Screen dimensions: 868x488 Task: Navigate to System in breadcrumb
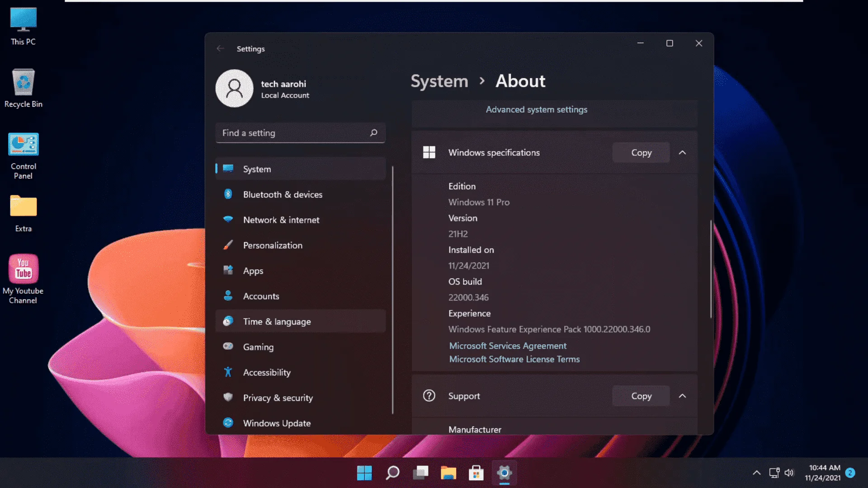(439, 81)
